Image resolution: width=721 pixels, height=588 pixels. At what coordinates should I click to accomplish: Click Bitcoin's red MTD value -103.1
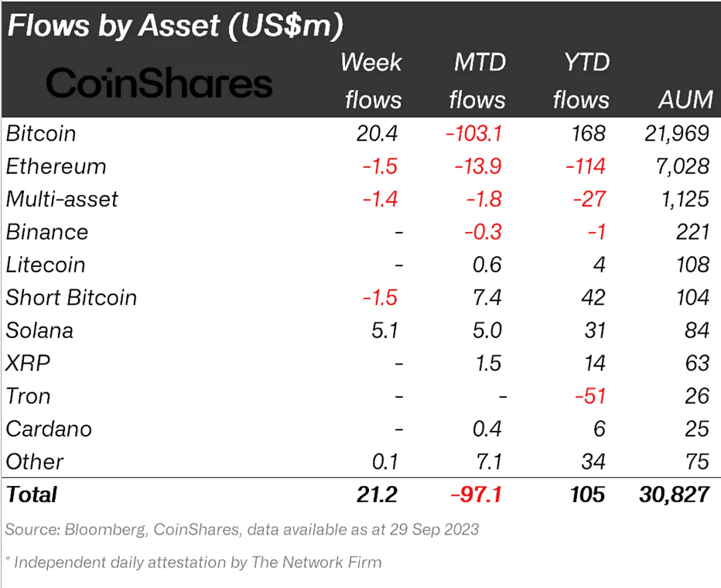pos(473,134)
